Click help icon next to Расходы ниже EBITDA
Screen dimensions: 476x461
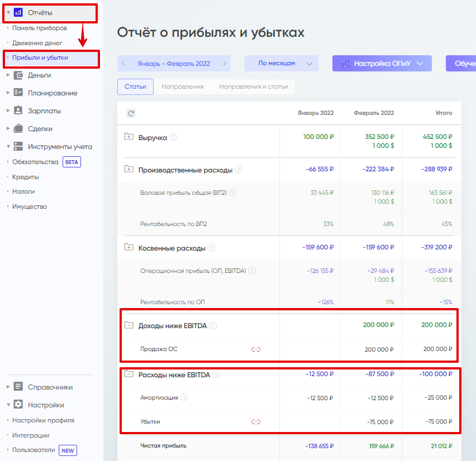216,375
